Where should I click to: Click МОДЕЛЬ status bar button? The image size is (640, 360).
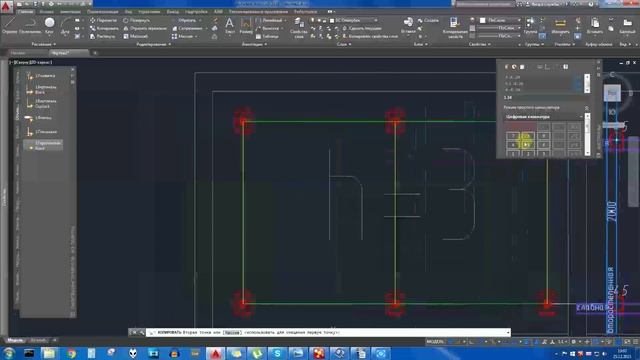[435, 341]
